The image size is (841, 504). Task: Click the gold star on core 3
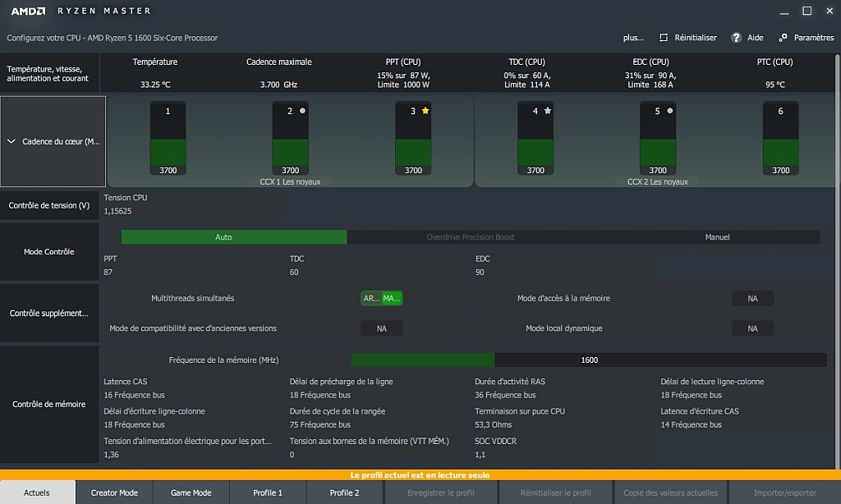425,111
